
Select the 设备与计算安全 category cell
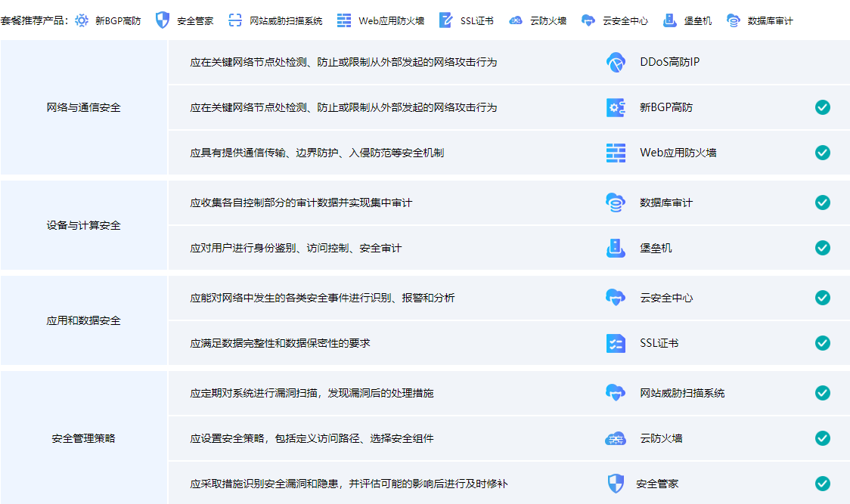coord(83,225)
